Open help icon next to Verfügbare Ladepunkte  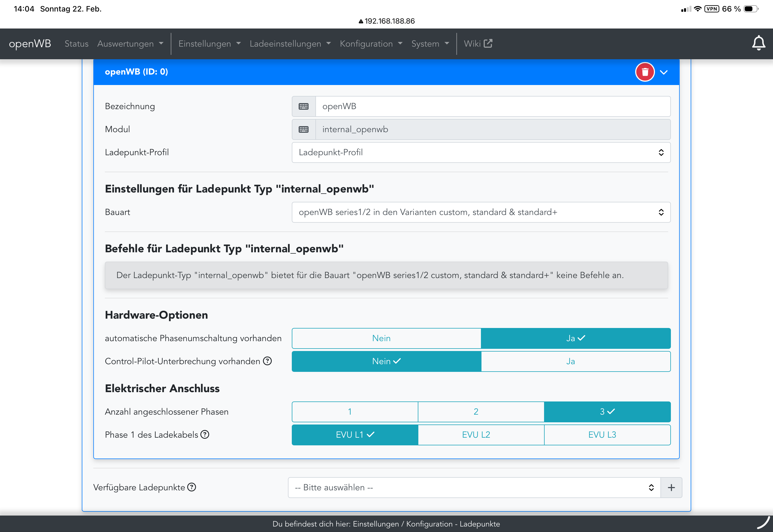[x=192, y=487]
